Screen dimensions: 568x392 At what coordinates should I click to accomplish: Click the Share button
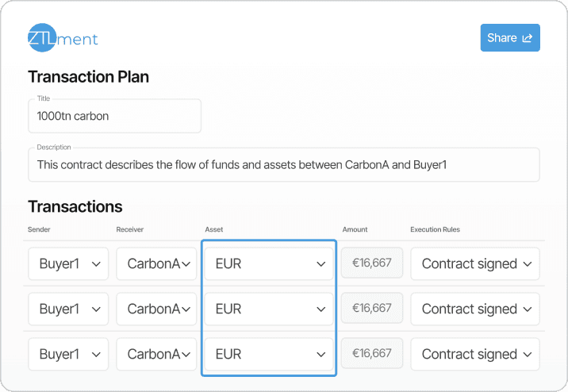coord(509,38)
